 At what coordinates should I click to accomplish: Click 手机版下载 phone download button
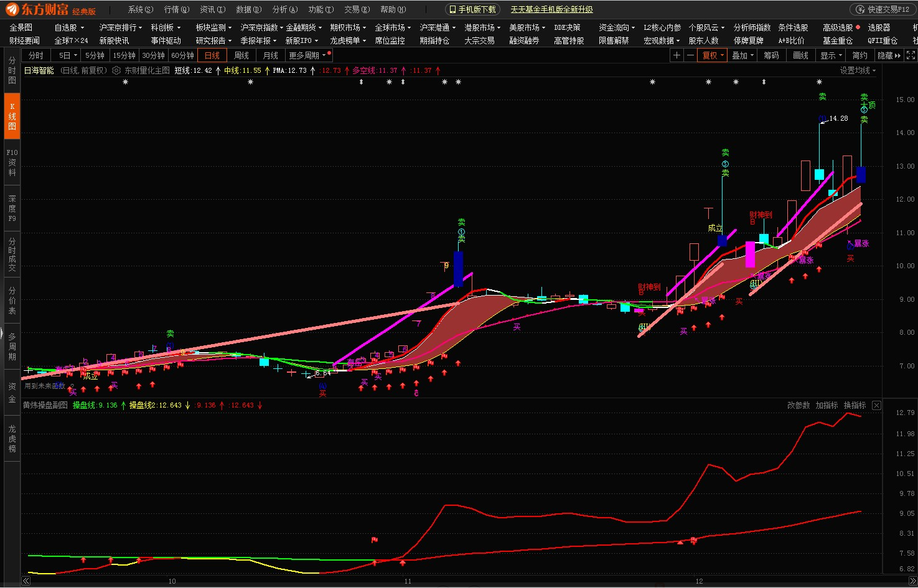coord(473,9)
